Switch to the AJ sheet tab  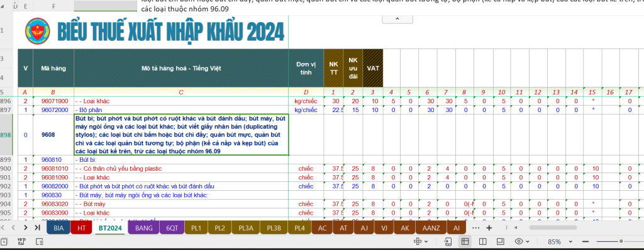[x=364, y=228]
